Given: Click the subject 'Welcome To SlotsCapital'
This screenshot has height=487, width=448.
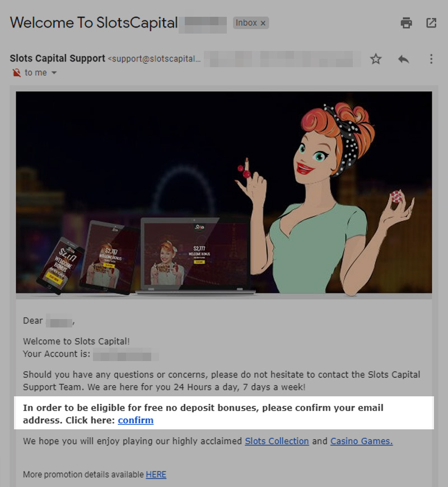Looking at the screenshot, I should pyautogui.click(x=94, y=23).
